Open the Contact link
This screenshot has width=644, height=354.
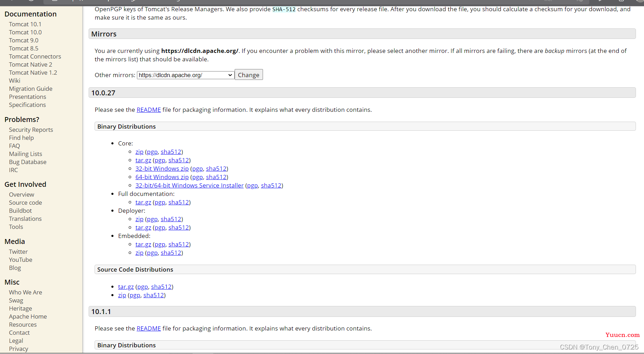pos(19,333)
